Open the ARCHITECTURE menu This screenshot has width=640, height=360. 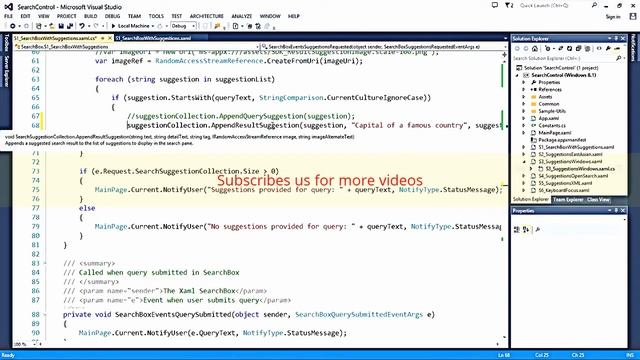click(x=207, y=16)
